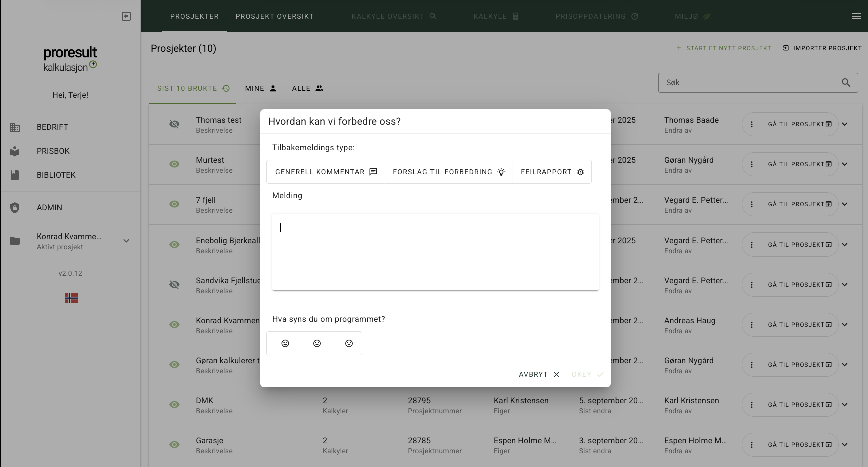Viewport: 868px width, 467px height.
Task: Click the search magnifier icon
Action: tap(846, 83)
